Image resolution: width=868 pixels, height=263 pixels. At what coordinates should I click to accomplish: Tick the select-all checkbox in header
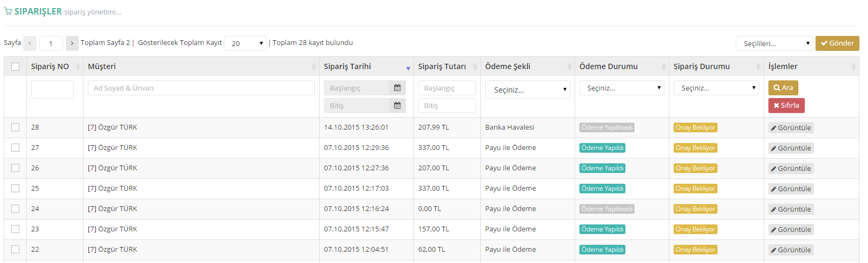[x=15, y=66]
